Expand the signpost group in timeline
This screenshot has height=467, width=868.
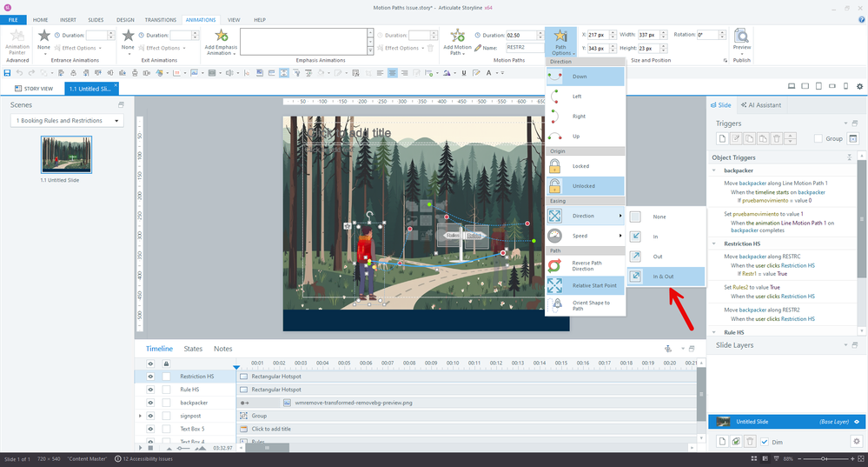(140, 416)
